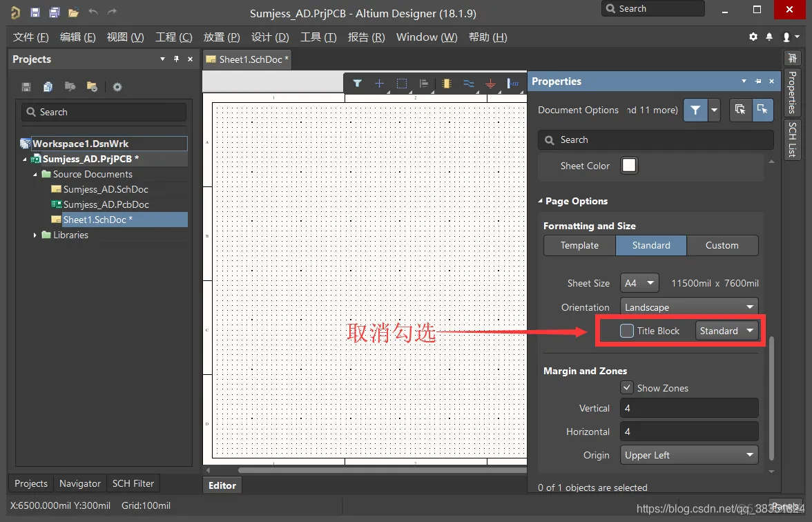This screenshot has width=812, height=522.
Task: Collapse the Source Documents folder
Action: 35,175
